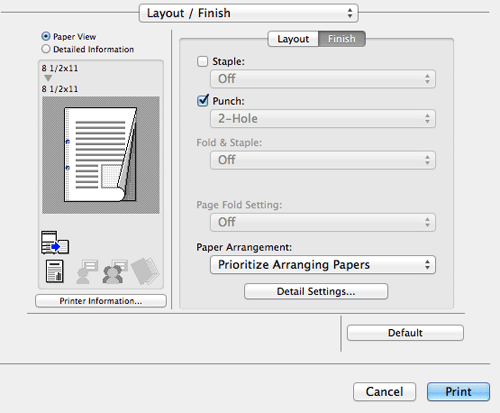500x413 pixels.
Task: Click the grayed stacked papers icon
Action: [x=145, y=271]
